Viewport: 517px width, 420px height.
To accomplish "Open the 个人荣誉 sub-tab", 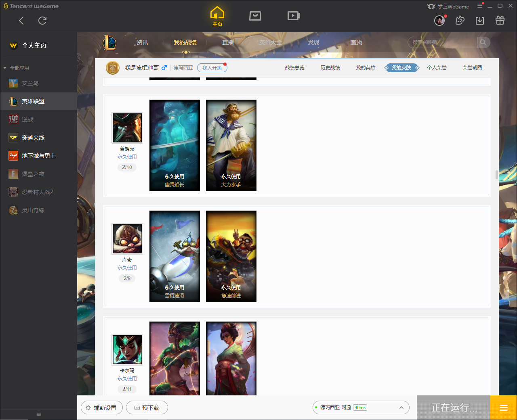I will (437, 68).
